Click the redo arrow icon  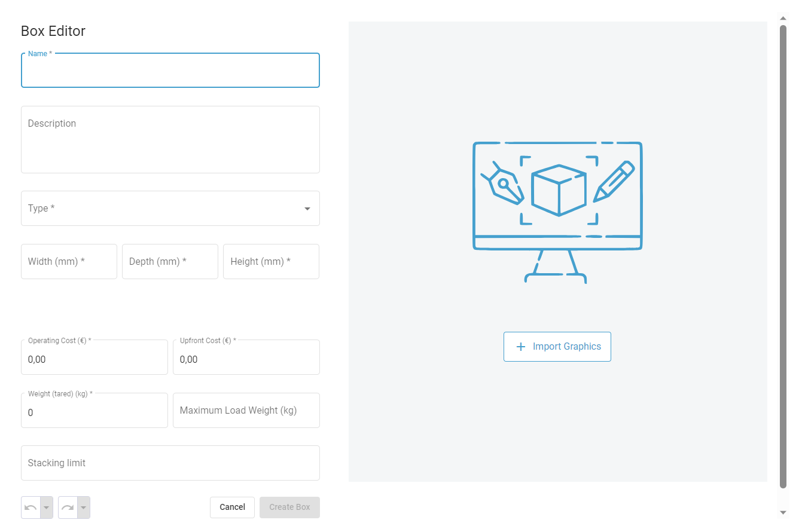(68, 507)
